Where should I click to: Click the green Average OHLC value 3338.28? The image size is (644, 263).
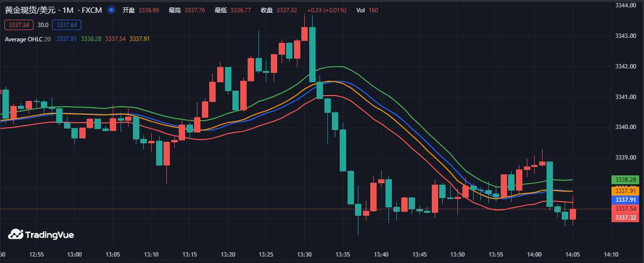(x=91, y=39)
